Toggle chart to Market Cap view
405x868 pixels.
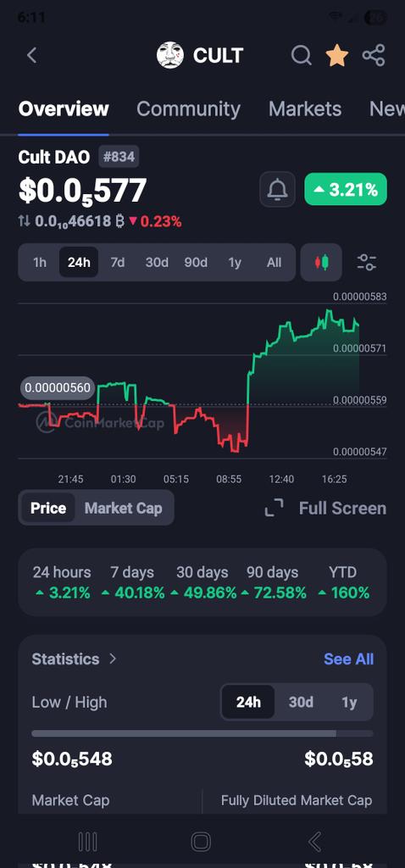124,509
